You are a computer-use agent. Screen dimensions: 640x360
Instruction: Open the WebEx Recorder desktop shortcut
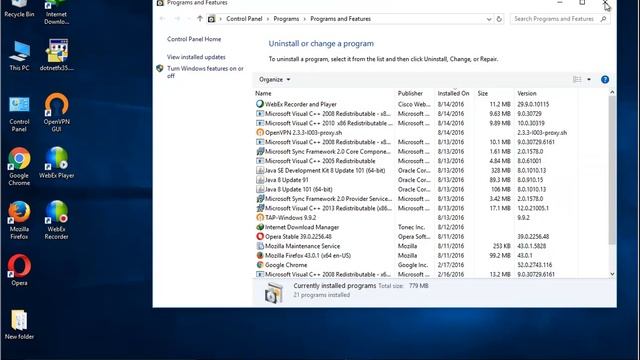click(x=56, y=220)
